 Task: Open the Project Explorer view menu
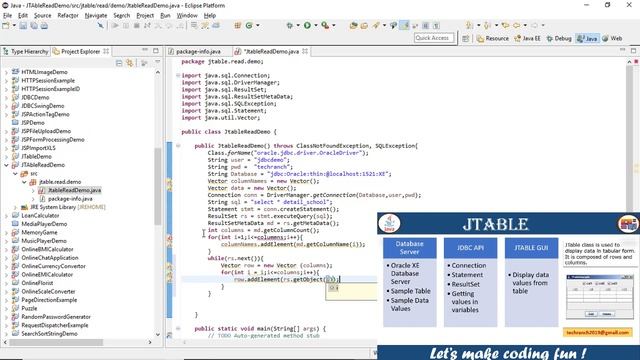pyautogui.click(x=158, y=62)
